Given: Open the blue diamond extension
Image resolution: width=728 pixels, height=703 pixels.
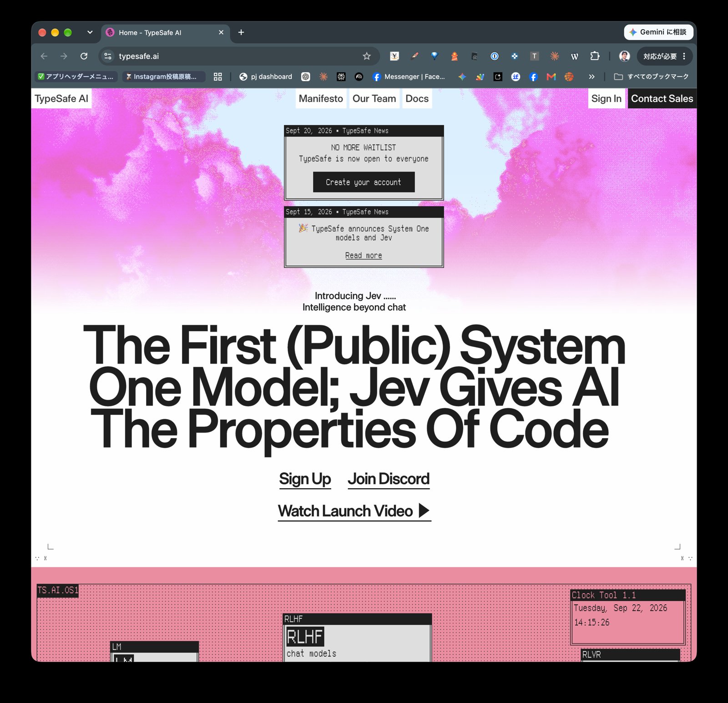Looking at the screenshot, I should point(435,56).
